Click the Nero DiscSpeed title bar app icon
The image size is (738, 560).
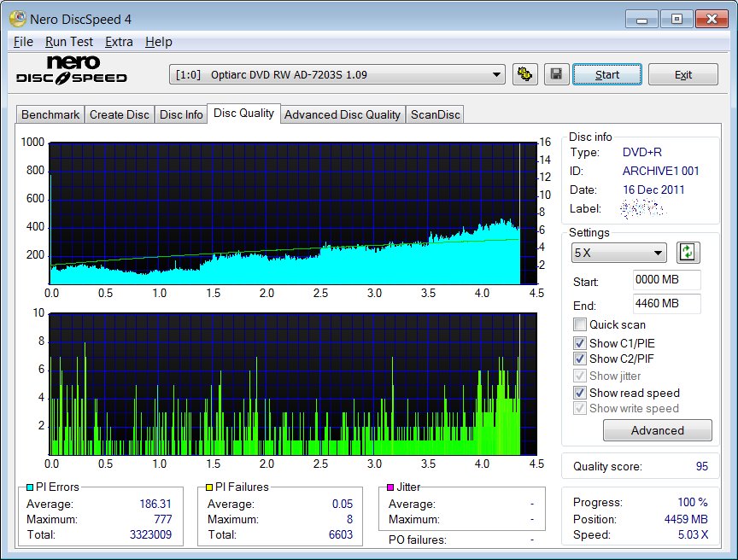tap(18, 19)
